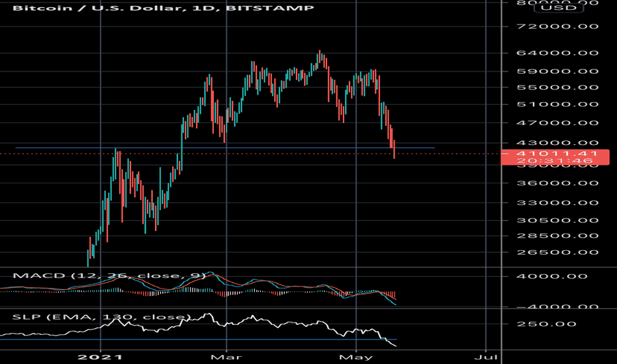
Task: Click the USD currency button
Action: 559,7
